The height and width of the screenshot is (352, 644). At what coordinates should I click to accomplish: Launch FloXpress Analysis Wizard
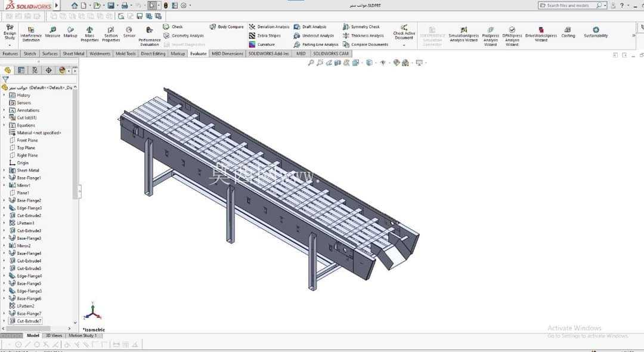pos(490,36)
